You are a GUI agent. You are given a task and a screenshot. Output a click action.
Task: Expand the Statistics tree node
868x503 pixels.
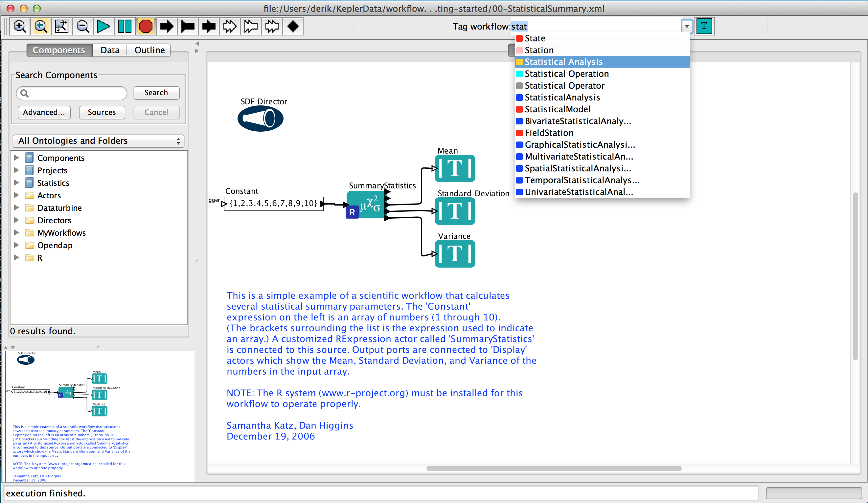pyautogui.click(x=16, y=183)
